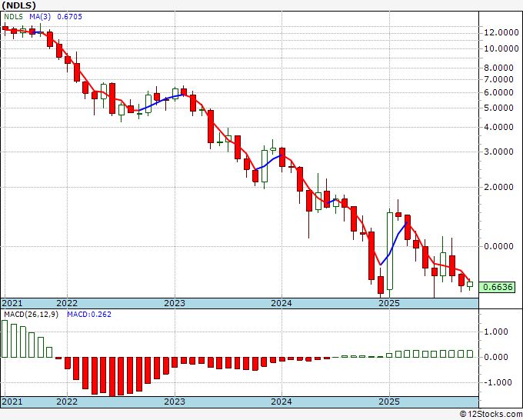This screenshot has height=420, width=523.
Task: Click the 2022 label on price timeline
Action: coord(67,303)
